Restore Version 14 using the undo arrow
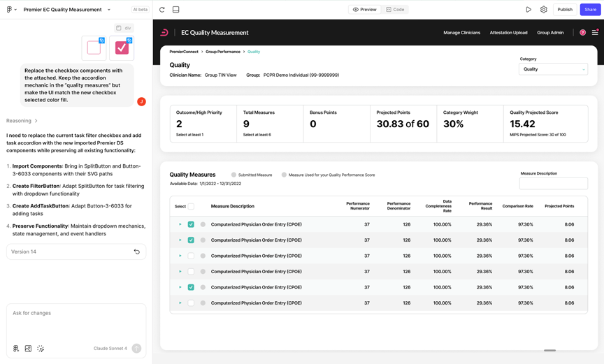 tap(137, 252)
